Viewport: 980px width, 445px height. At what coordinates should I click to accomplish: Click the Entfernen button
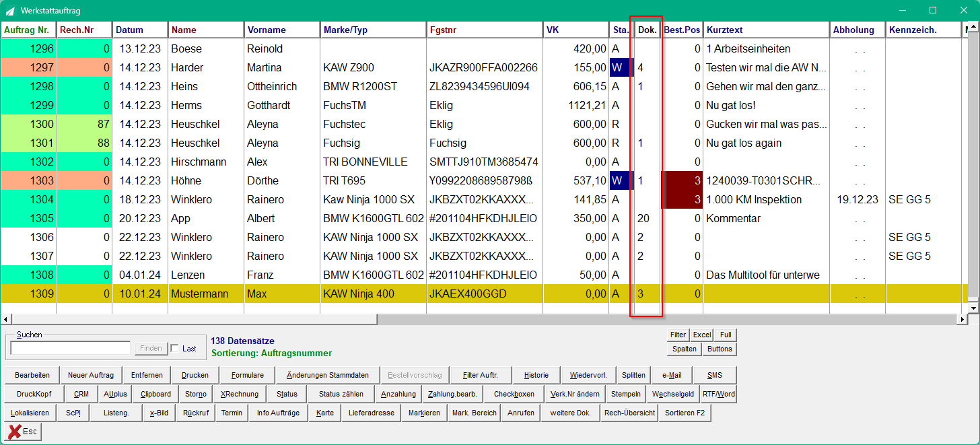click(147, 375)
